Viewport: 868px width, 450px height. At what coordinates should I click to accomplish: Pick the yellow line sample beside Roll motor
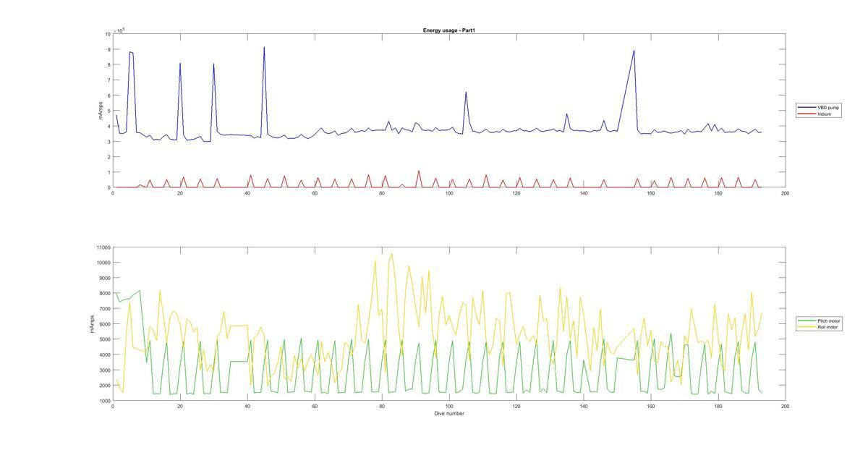807,327
